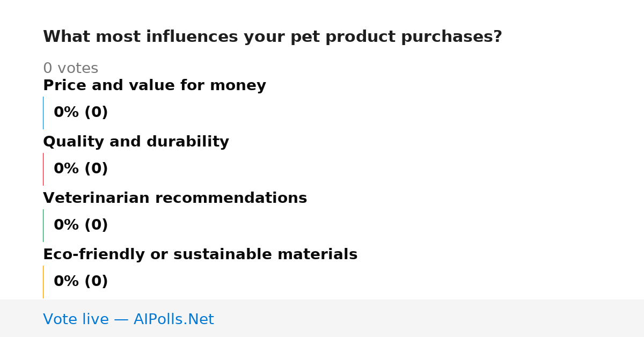This screenshot has width=644, height=337.
Task: Click the 0 votes counter text
Action: pyautogui.click(x=70, y=69)
